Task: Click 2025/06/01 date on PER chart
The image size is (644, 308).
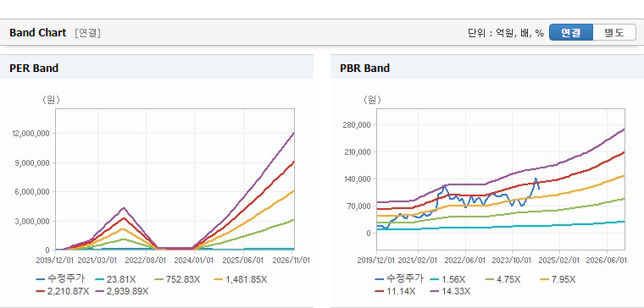Action: point(242,261)
